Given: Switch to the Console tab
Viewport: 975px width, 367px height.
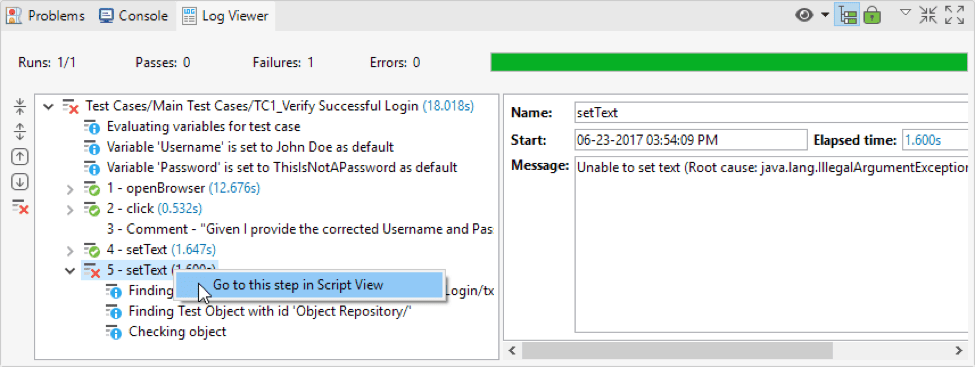Looking at the screenshot, I should click(134, 16).
